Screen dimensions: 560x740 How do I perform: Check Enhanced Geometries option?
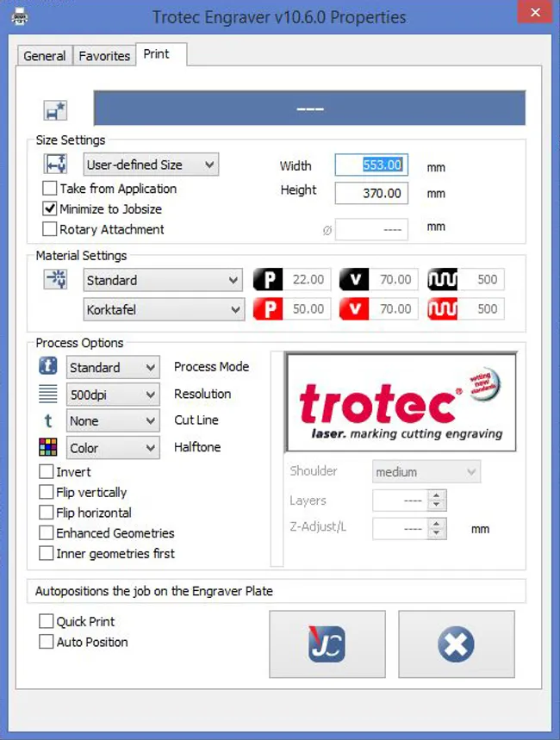click(x=47, y=533)
